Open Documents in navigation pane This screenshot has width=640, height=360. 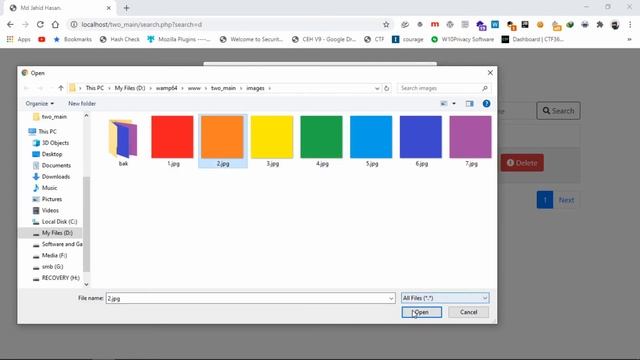tap(56, 165)
